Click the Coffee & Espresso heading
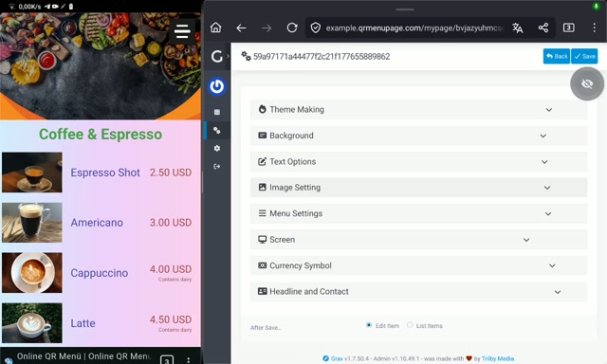This screenshot has width=607, height=364. pos(101,135)
